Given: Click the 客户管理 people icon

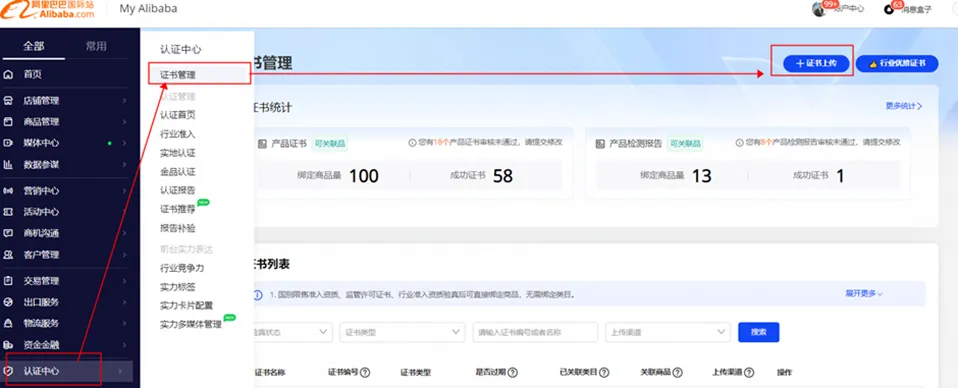Looking at the screenshot, I should 9,254.
